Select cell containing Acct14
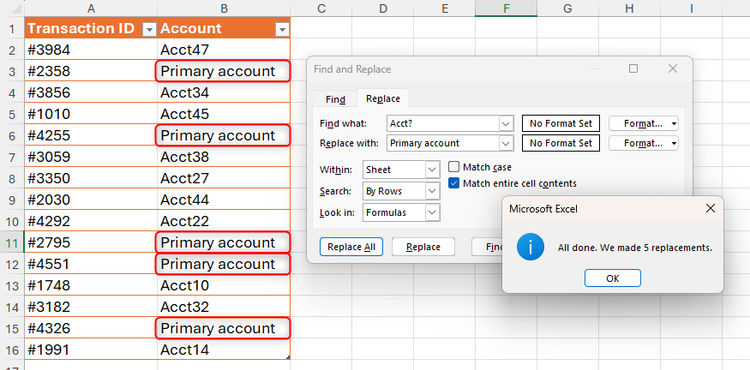 point(224,350)
